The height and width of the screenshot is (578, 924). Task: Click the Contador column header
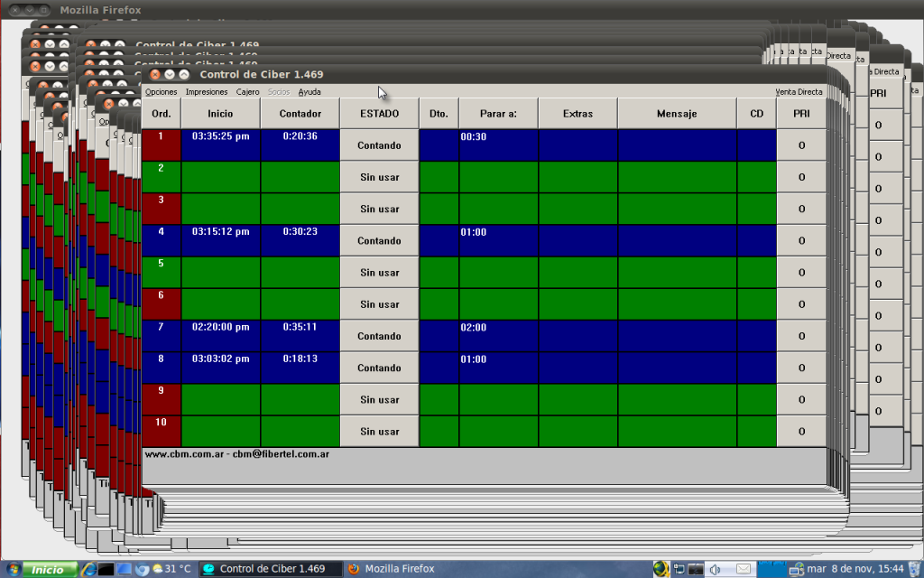pyautogui.click(x=300, y=114)
